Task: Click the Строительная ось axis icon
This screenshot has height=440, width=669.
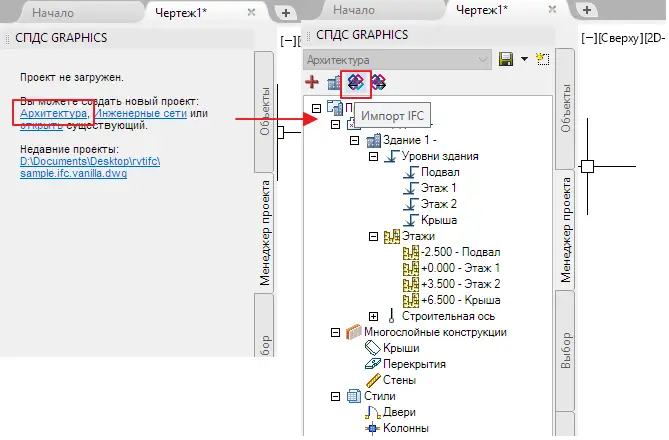Action: pyautogui.click(x=391, y=316)
